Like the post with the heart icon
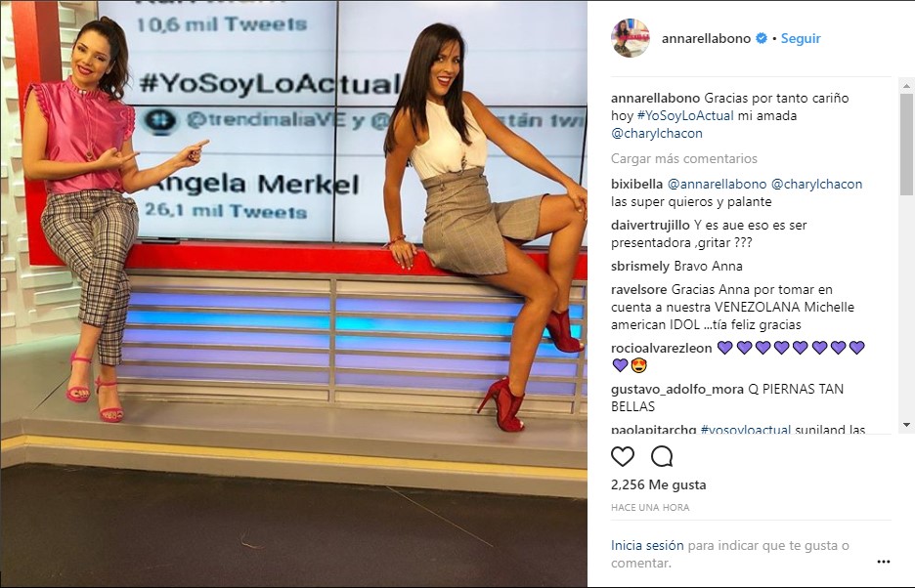Image resolution: width=915 pixels, height=588 pixels. tap(623, 456)
